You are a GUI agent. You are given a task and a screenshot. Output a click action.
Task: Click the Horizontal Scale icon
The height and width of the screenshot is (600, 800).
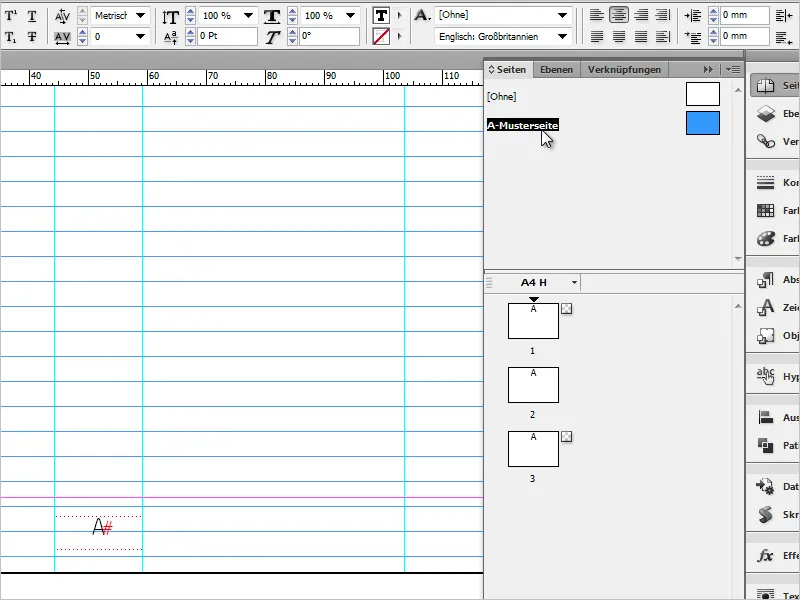[x=272, y=16]
